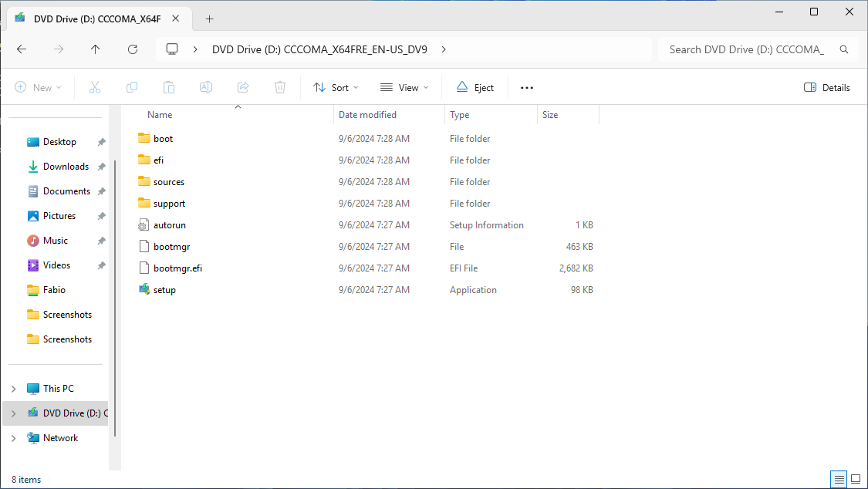Image resolution: width=868 pixels, height=489 pixels.
Task: Switch to the details list view icon
Action: [839, 479]
